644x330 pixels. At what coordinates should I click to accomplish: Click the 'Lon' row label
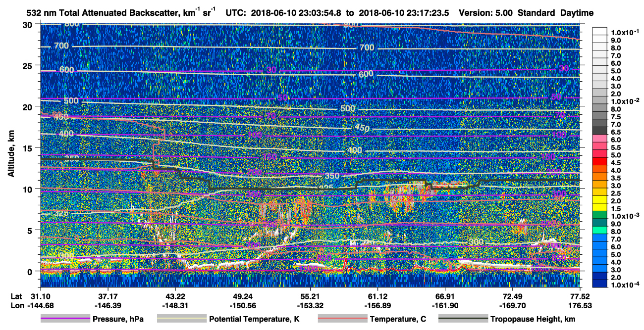17,305
